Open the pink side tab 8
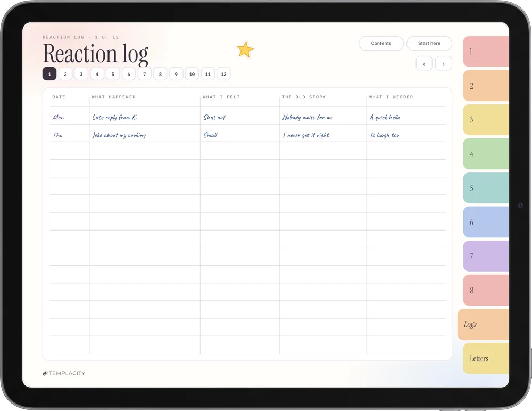 pos(486,291)
